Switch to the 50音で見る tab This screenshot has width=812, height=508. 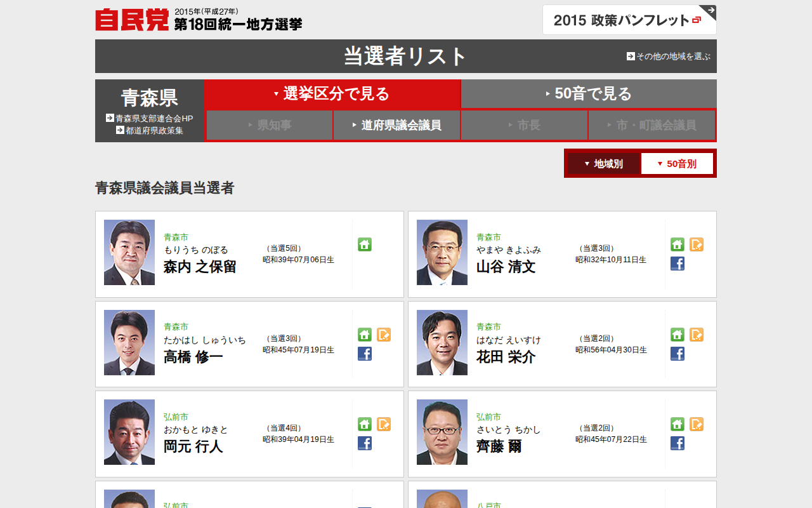tap(589, 94)
